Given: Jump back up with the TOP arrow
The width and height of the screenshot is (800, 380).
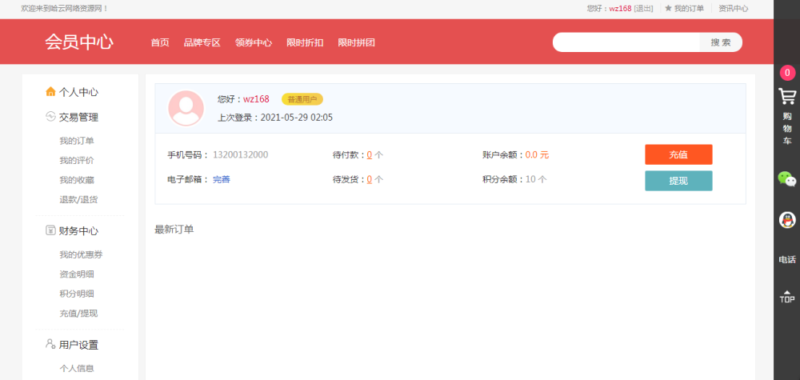Looking at the screenshot, I should coord(787,296).
